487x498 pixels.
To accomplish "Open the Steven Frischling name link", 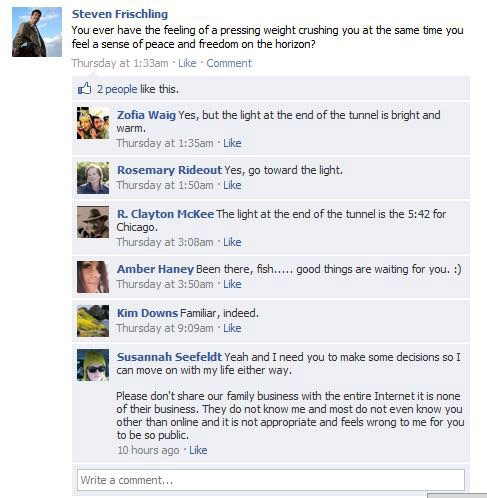I will point(120,14).
